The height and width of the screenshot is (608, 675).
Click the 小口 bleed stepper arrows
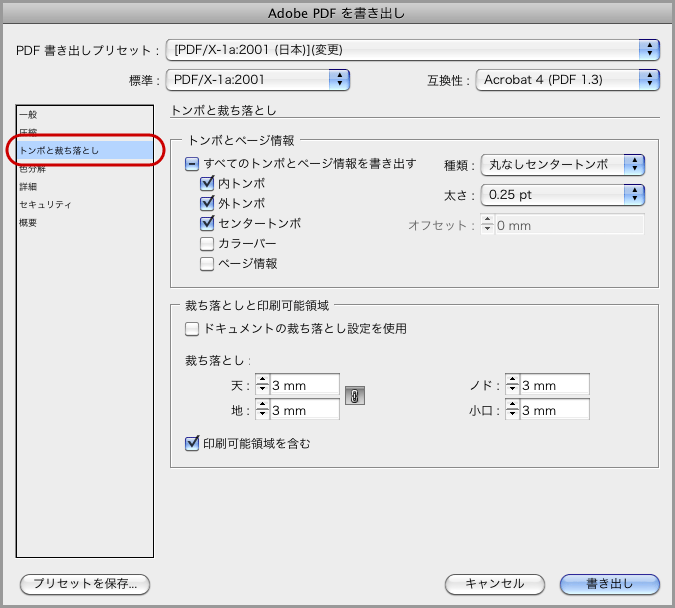512,409
